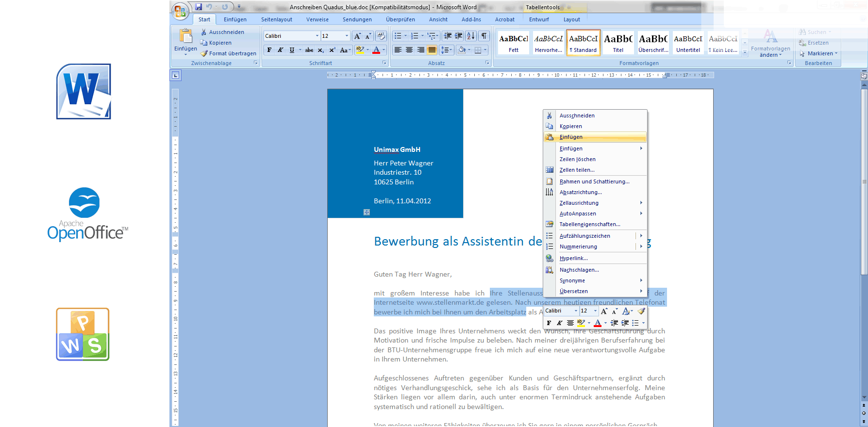868x427 pixels.
Task: Open line spacing dropdown
Action: [x=447, y=50]
